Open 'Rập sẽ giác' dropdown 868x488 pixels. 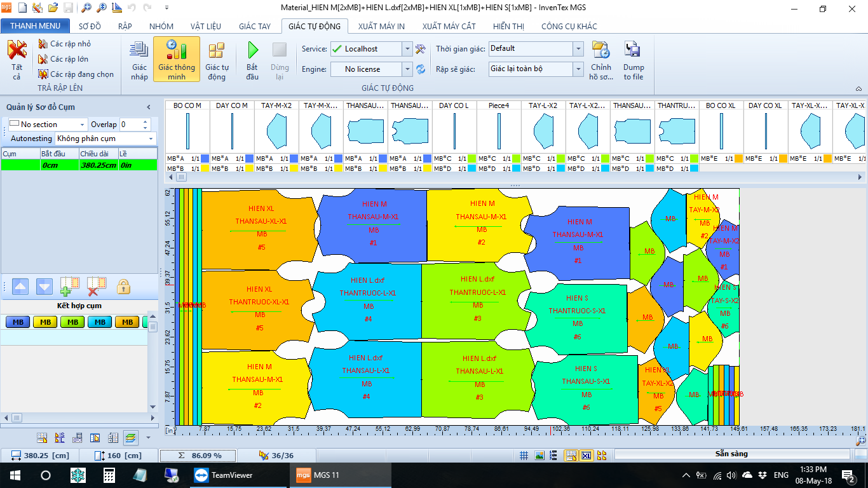578,69
